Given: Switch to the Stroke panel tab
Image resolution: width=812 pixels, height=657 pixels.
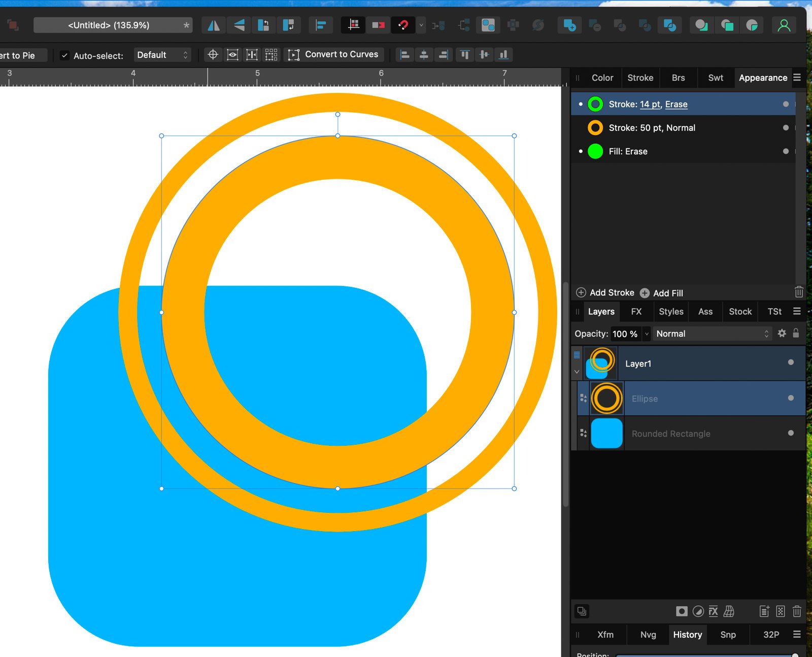Looking at the screenshot, I should [640, 78].
